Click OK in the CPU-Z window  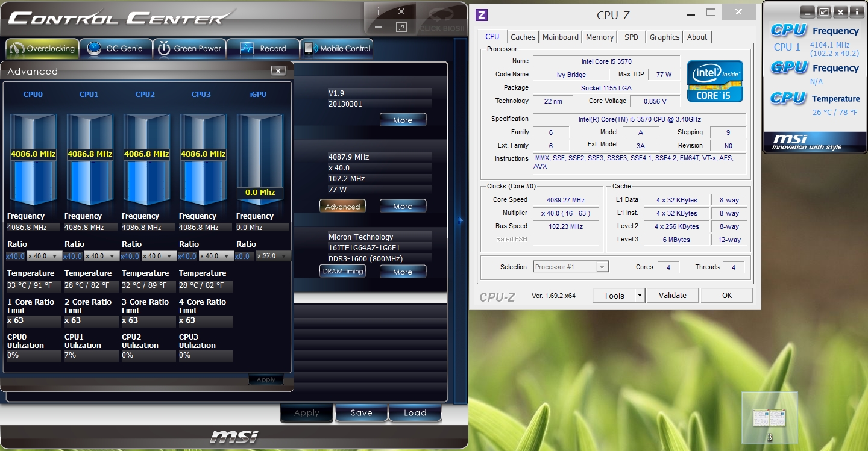pyautogui.click(x=727, y=296)
